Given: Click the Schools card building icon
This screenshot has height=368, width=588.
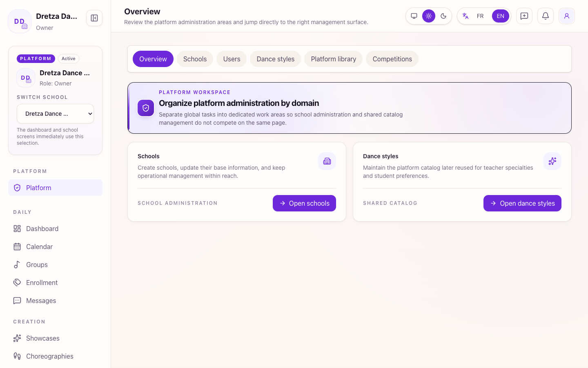Looking at the screenshot, I should [327, 161].
